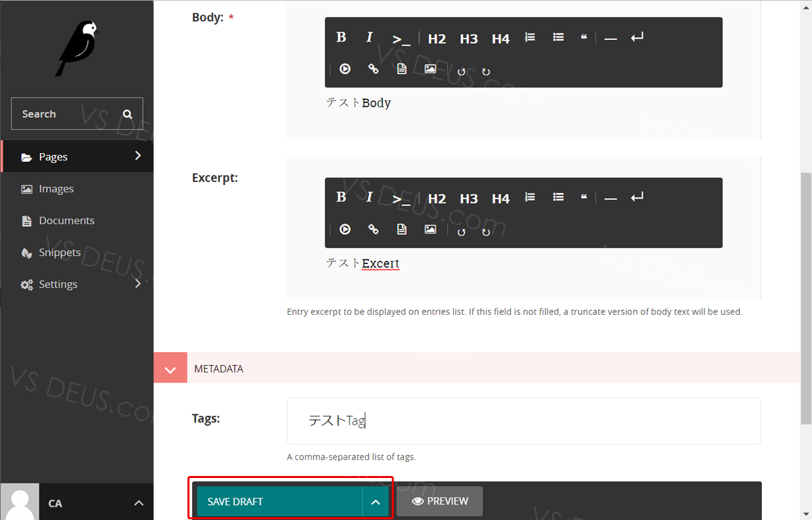Insert an image in the Excerpt editor
Screen dimensions: 812x520
(430, 229)
